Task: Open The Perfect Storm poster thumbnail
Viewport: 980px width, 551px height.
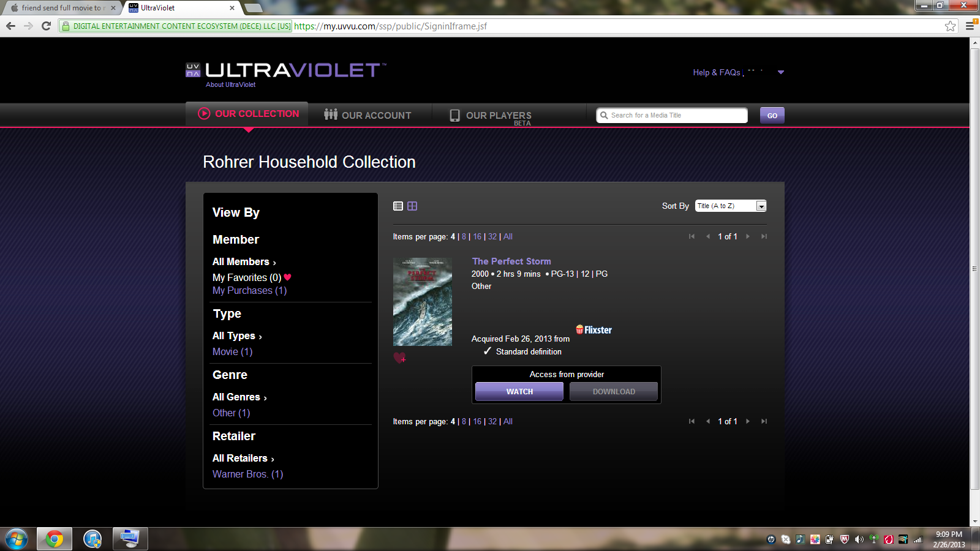Action: click(x=423, y=302)
